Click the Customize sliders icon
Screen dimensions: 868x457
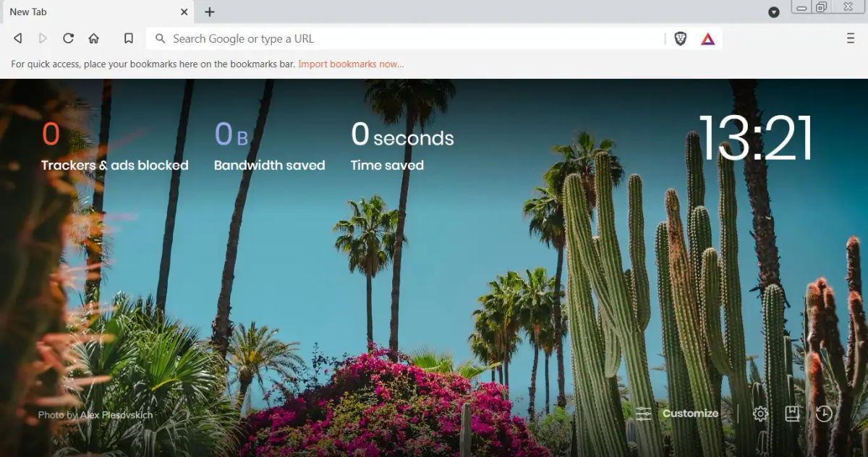point(644,414)
